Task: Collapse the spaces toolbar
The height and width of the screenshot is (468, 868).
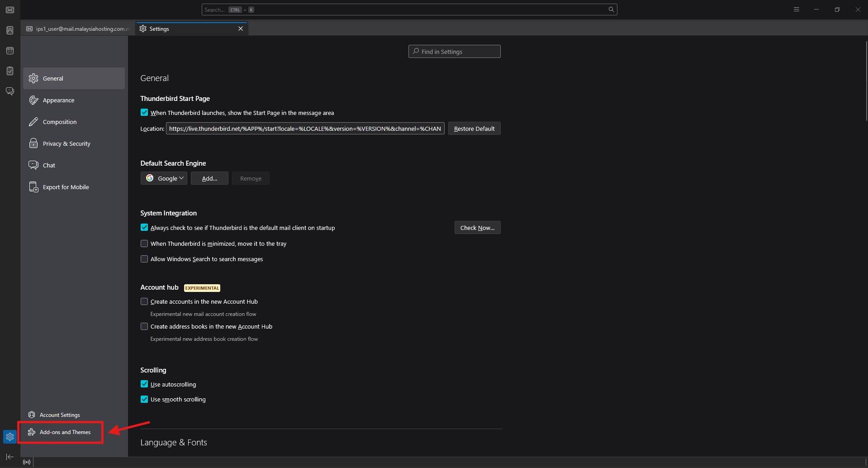Action: [10, 457]
